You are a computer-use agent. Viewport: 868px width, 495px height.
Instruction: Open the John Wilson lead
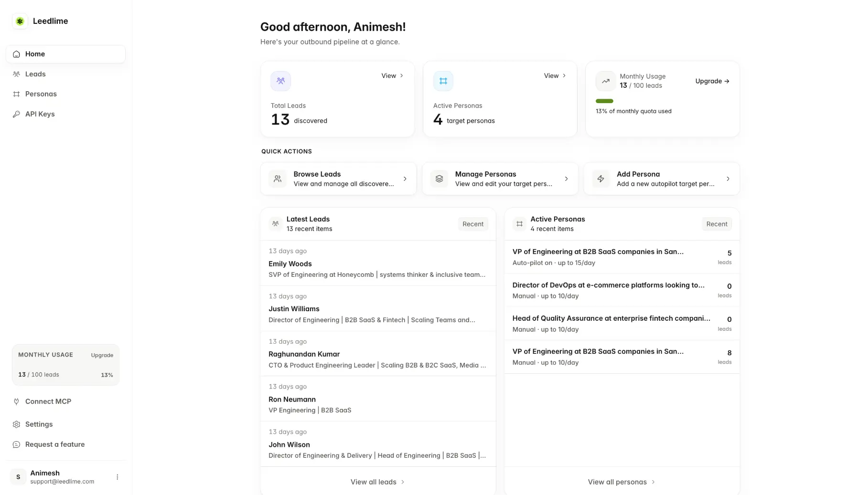coord(378,444)
